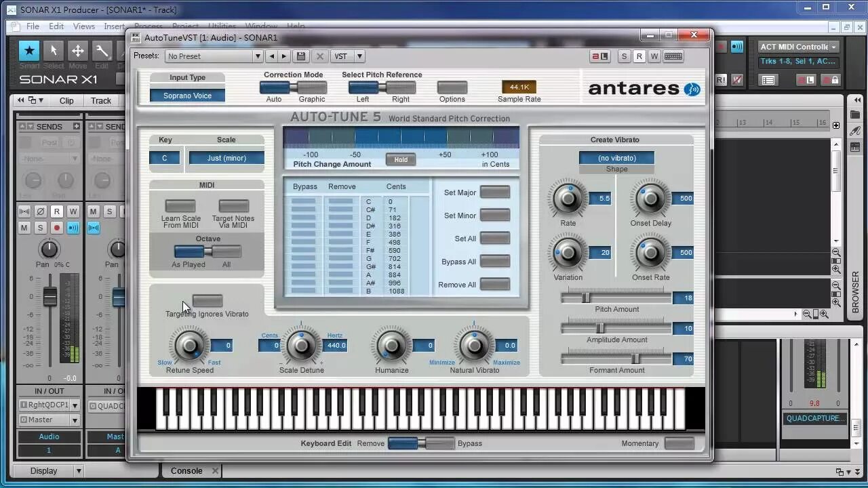Image resolution: width=868 pixels, height=488 pixels.
Task: Click Set Major button
Action: pyautogui.click(x=495, y=192)
